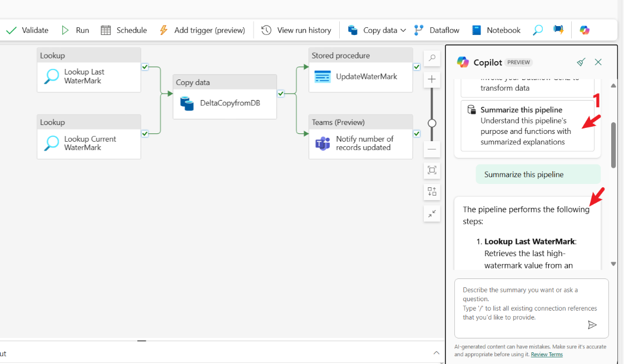
Task: Click Validate in the pipeline toolbar
Action: pyautogui.click(x=27, y=30)
